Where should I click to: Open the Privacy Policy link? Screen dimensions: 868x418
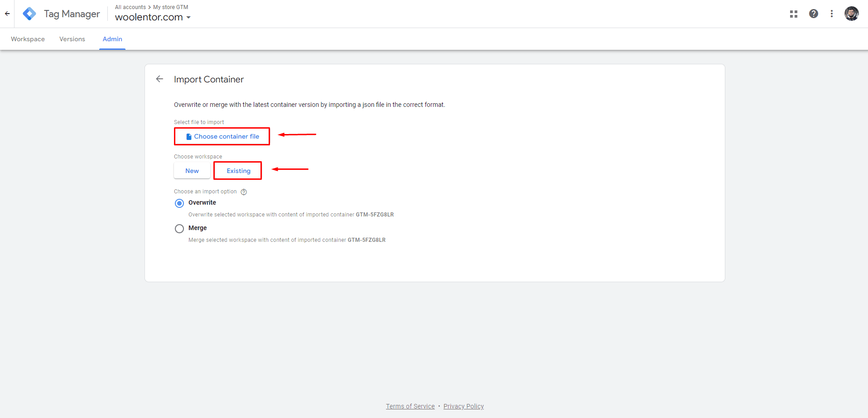click(463, 406)
